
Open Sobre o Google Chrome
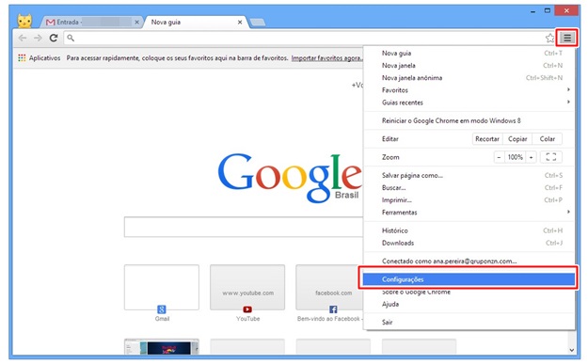coord(469,292)
